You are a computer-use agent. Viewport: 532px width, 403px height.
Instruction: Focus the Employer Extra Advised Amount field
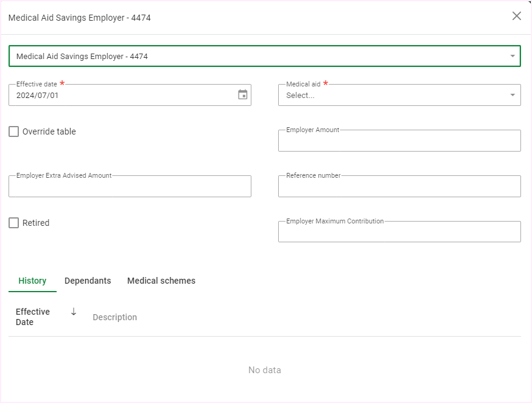coord(130,187)
